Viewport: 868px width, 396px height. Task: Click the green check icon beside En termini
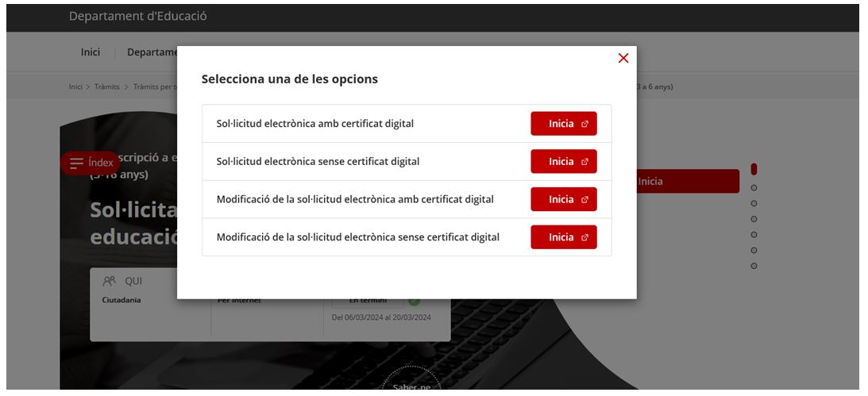pyautogui.click(x=415, y=301)
